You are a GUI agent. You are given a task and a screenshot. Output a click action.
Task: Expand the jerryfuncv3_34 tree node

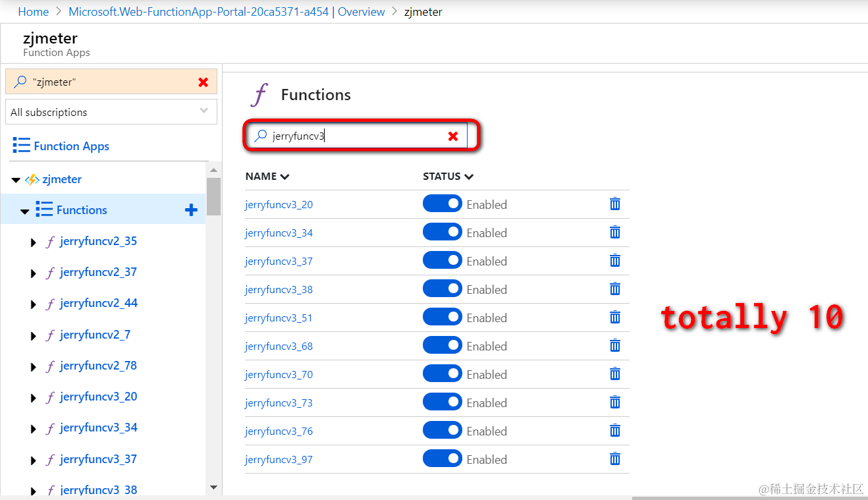point(34,429)
